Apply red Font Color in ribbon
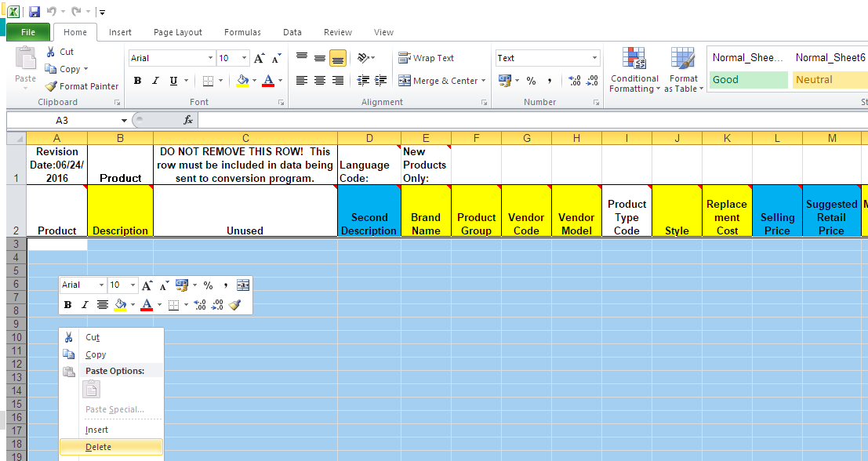The height and width of the screenshot is (461, 868). click(268, 81)
